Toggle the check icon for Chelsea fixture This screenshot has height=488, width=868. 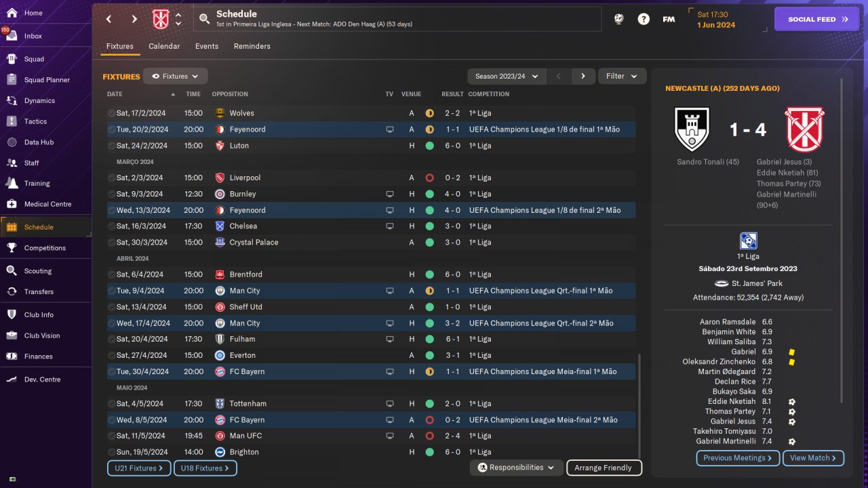[x=112, y=226]
